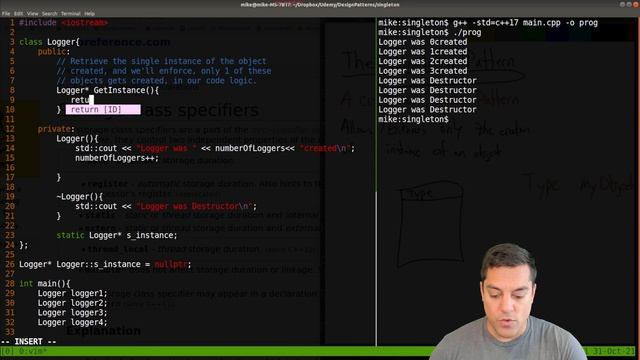
Task: Click the 'private:' keyword line
Action: tap(56, 129)
